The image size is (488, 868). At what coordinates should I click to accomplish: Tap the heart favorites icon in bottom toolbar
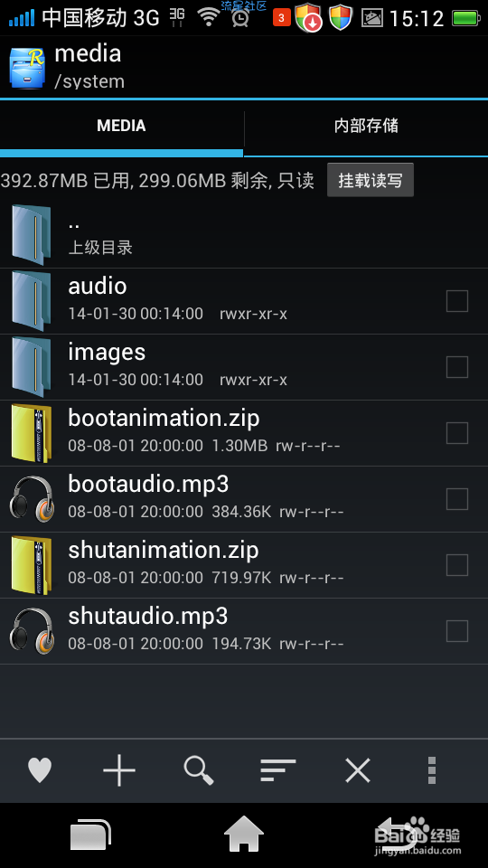(40, 770)
